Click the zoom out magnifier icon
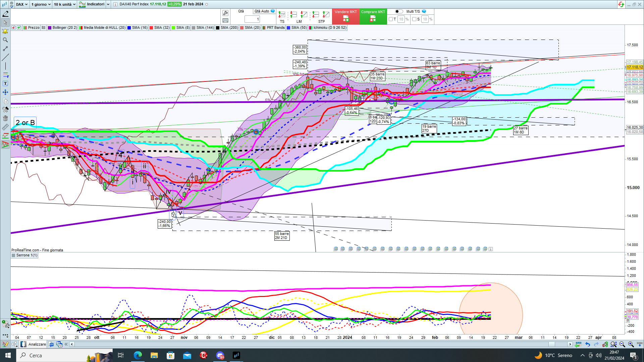Image resolution: width=644 pixels, height=362 pixels. pyautogui.click(x=622, y=344)
